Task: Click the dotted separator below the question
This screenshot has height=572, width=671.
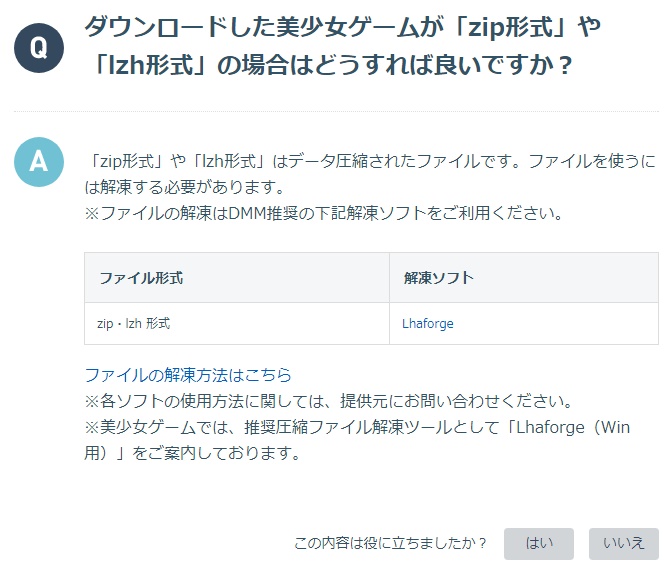Action: coord(335,111)
